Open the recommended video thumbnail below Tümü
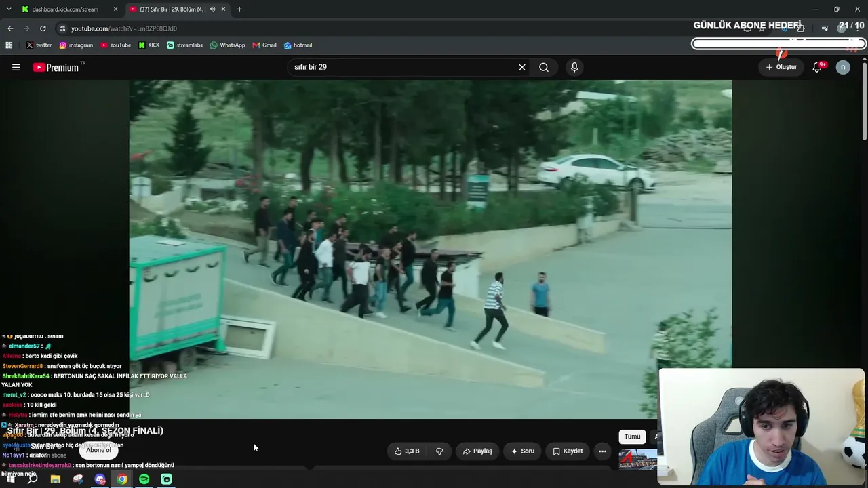Image resolution: width=868 pixels, height=488 pixels. [x=638, y=459]
